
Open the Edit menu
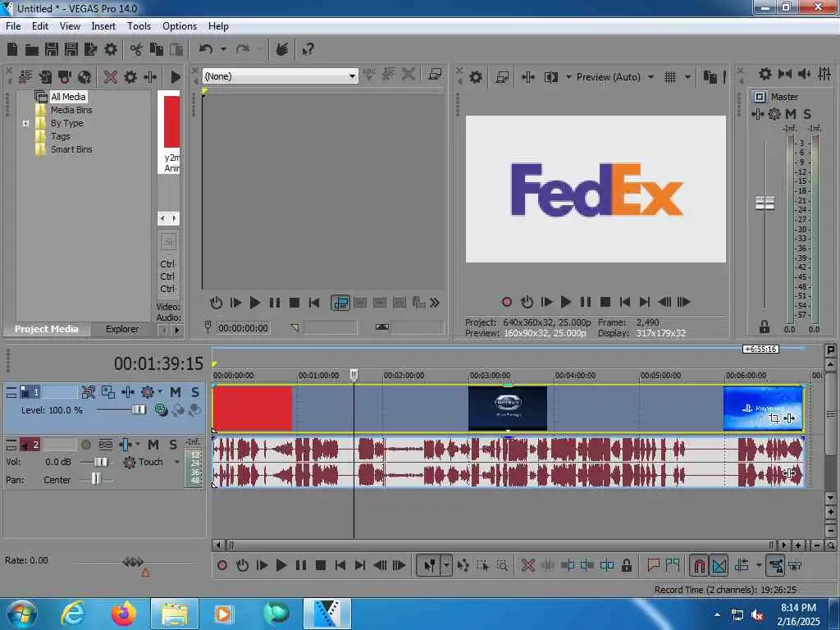[x=40, y=25]
